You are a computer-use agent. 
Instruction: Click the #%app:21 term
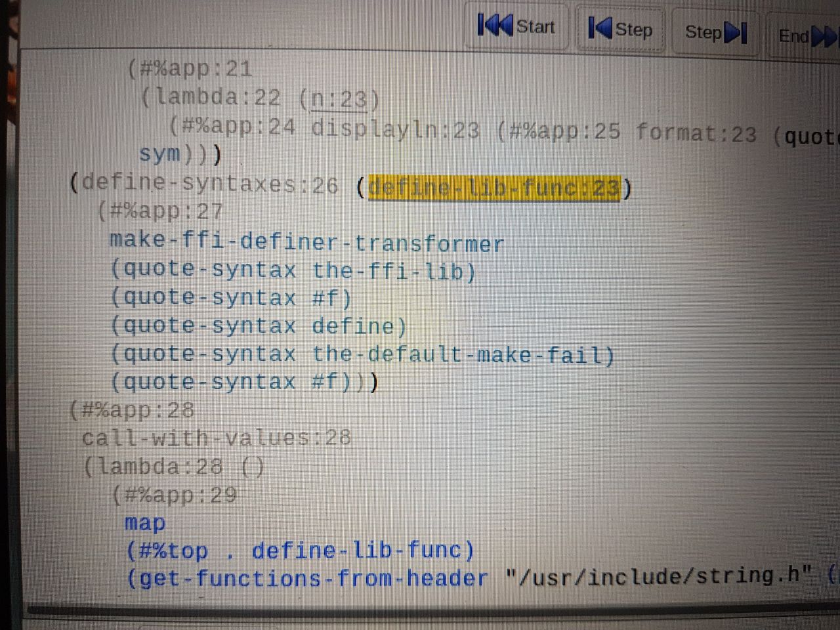[196, 69]
